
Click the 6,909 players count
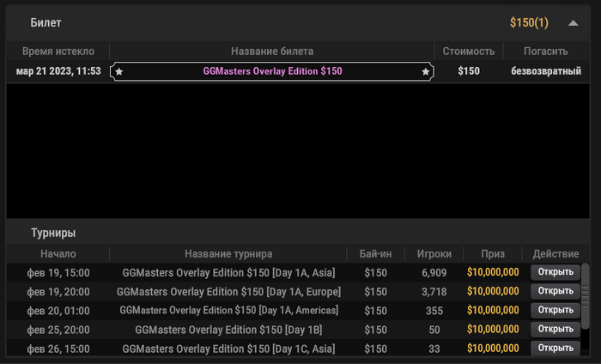(x=434, y=273)
